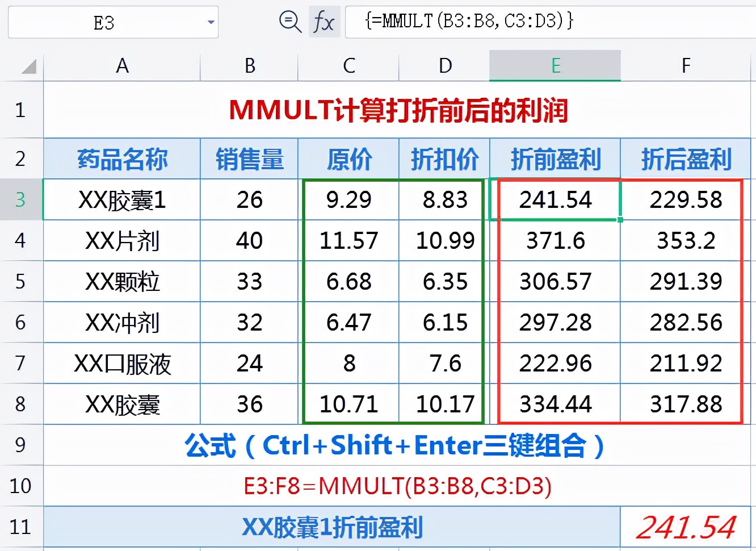Image resolution: width=756 pixels, height=551 pixels.
Task: Click the title cell MMULT计算打折前后的利润
Action: point(397,110)
